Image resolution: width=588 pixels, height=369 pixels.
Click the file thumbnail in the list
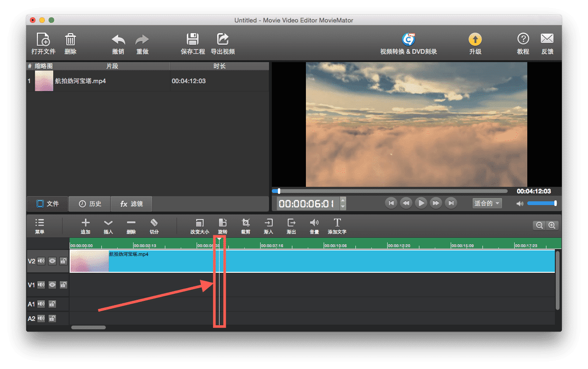coord(44,81)
